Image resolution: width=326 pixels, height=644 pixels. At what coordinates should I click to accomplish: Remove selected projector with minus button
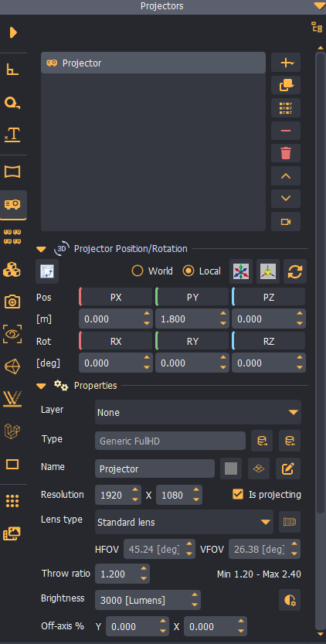286,131
